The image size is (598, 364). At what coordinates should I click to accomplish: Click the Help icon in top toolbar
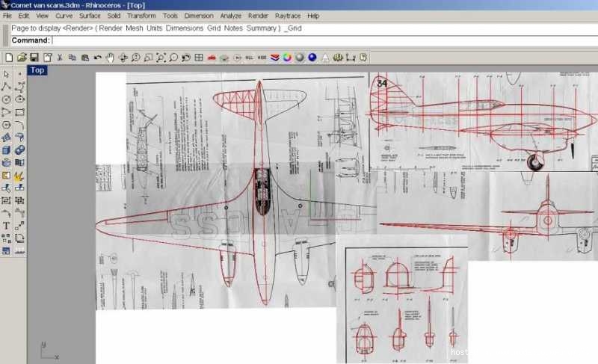click(x=363, y=58)
